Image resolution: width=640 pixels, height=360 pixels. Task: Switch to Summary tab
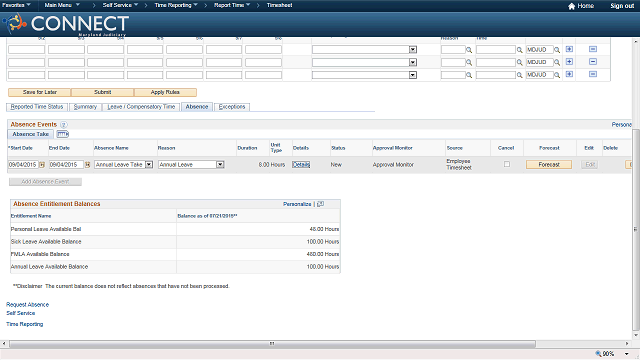coord(85,107)
